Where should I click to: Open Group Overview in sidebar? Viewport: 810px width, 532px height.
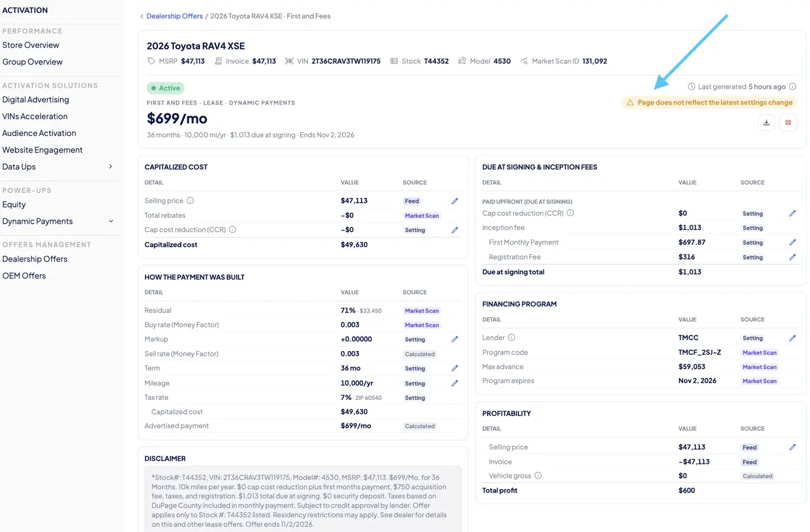pos(33,62)
